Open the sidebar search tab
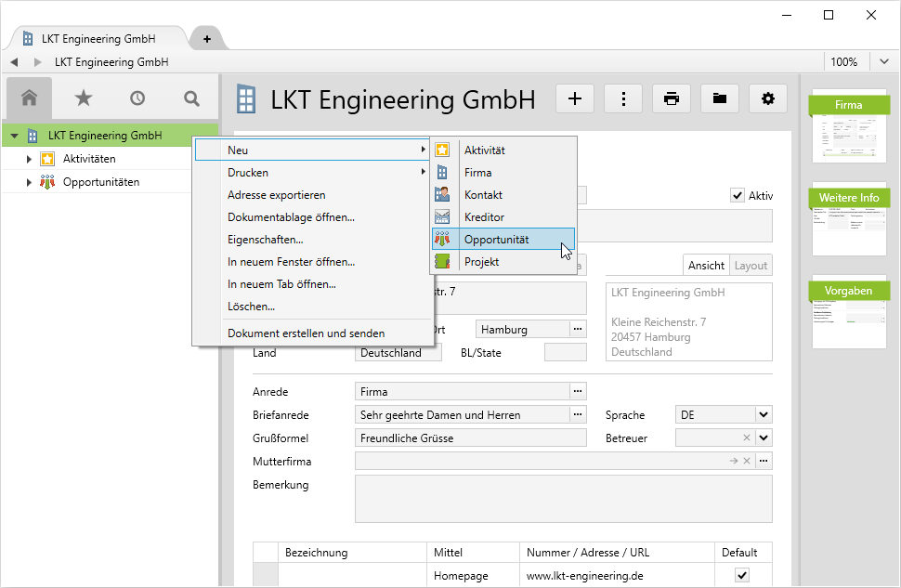 191,98
